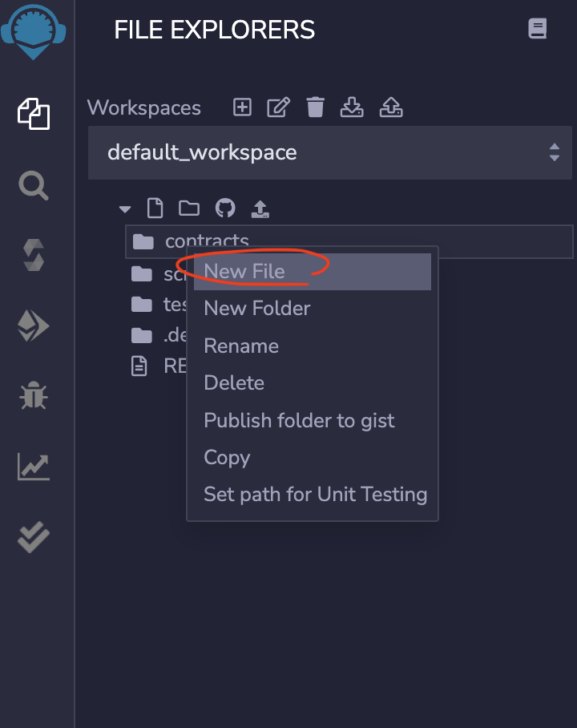
Task: Open the Static analysis chart icon
Action: coord(34,467)
